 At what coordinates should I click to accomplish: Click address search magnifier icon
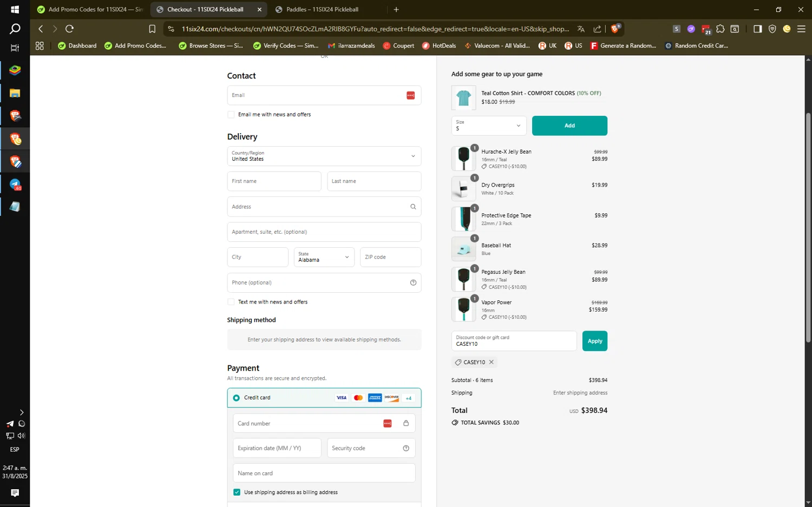coord(413,207)
